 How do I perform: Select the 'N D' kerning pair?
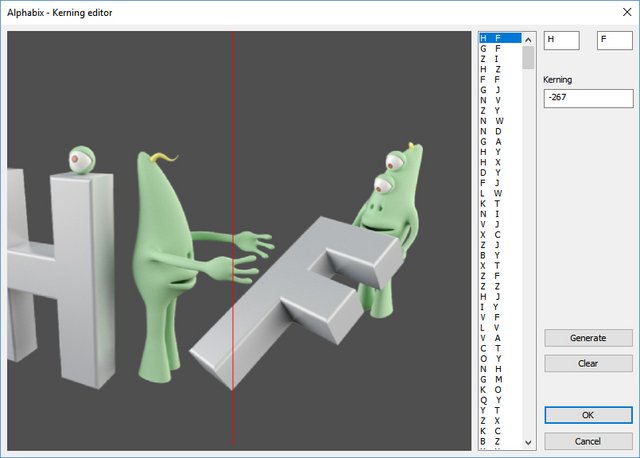[x=500, y=131]
